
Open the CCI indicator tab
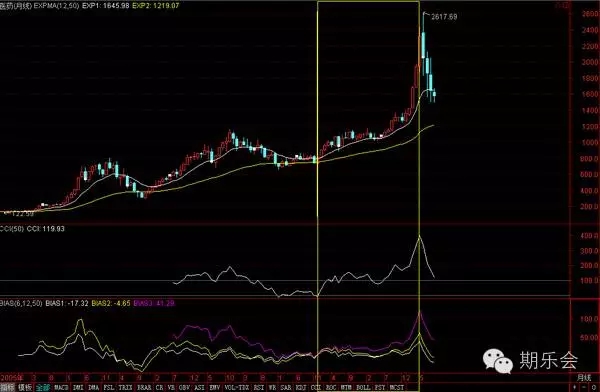[x=316, y=387]
